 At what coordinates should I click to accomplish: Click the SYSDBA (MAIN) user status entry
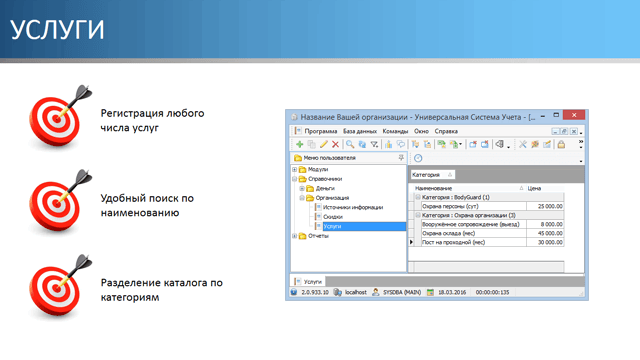point(402,292)
